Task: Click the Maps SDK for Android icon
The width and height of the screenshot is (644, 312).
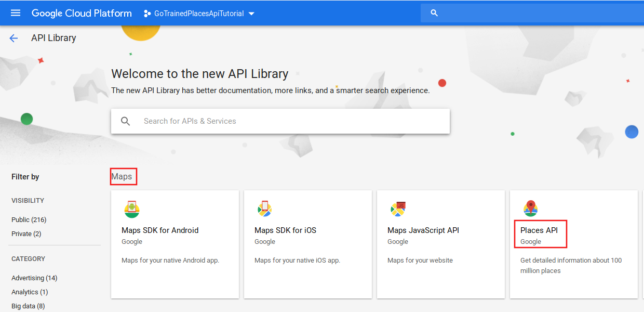Action: (132, 209)
